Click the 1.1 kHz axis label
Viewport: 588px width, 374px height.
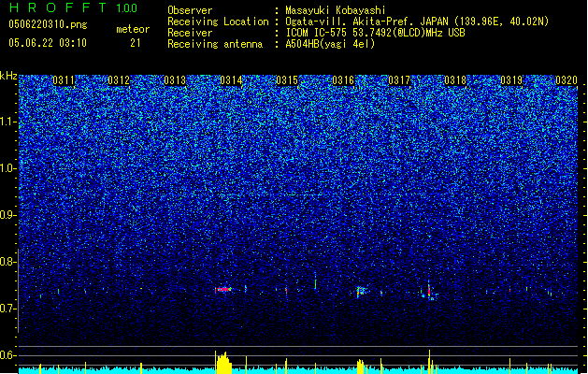[x=7, y=122]
